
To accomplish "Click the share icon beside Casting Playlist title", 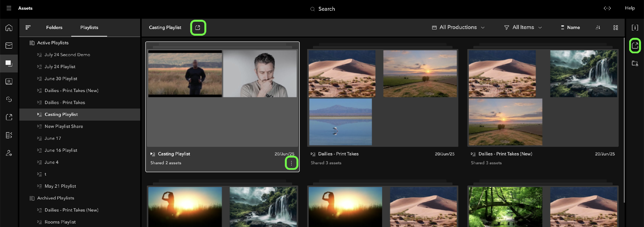I will (198, 28).
